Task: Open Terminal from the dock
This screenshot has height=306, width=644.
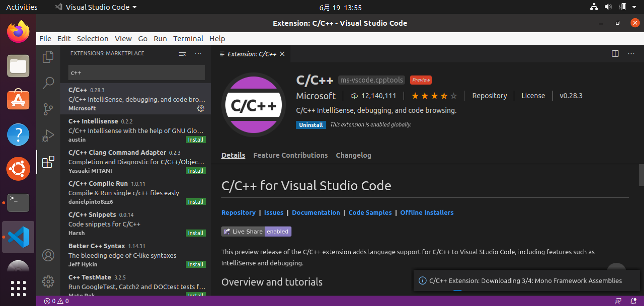Action: click(x=18, y=203)
